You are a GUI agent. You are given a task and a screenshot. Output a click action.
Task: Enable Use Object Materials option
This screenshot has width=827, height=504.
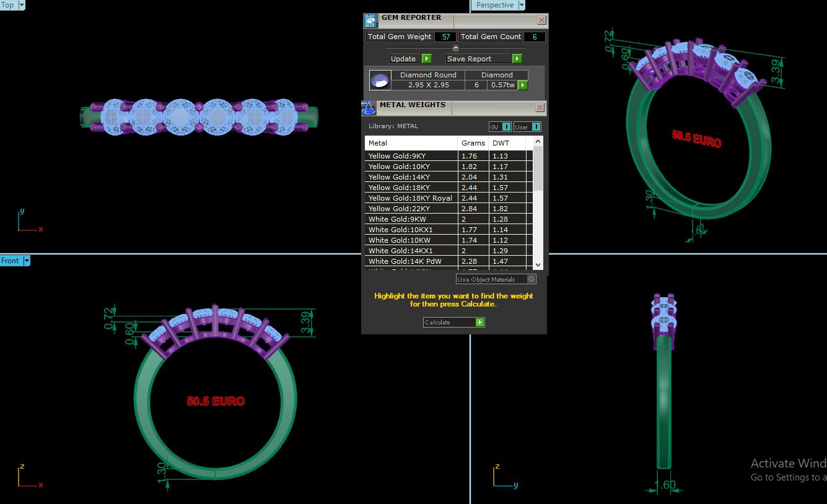[x=532, y=279]
